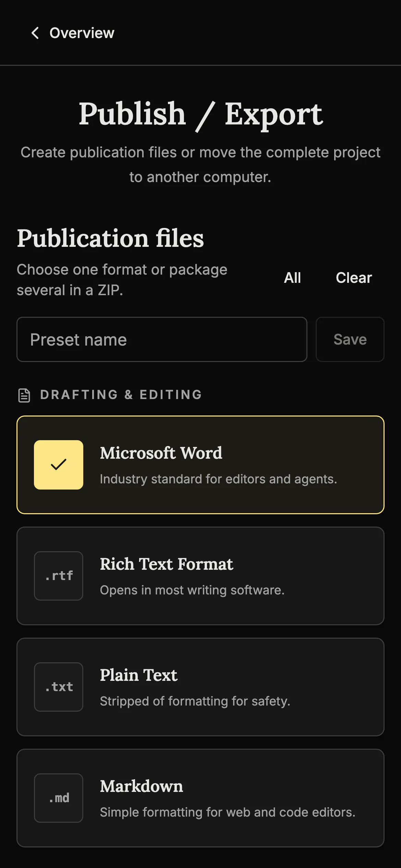Click the Publish / Export page title
The height and width of the screenshot is (868, 401).
(x=200, y=114)
